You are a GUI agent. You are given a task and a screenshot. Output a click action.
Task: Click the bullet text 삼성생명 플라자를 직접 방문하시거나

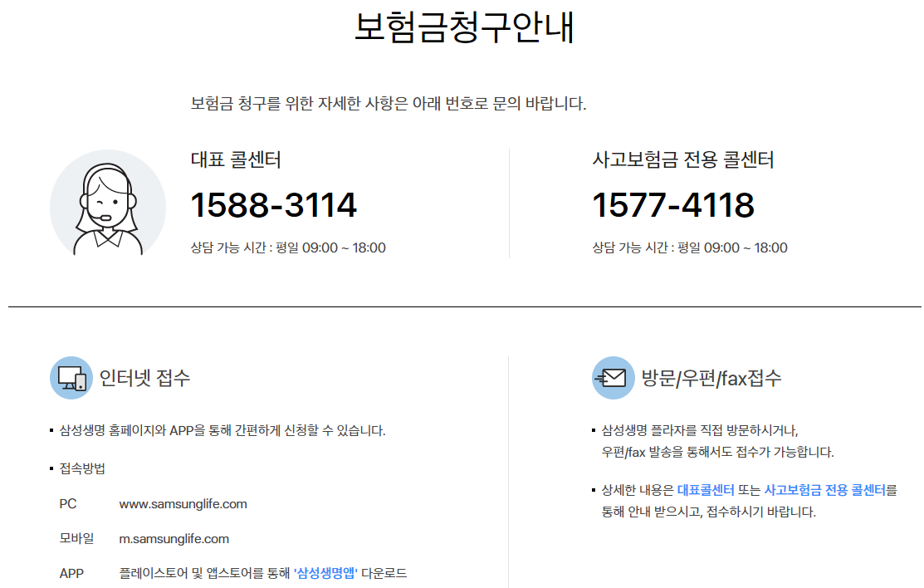pyautogui.click(x=700, y=430)
